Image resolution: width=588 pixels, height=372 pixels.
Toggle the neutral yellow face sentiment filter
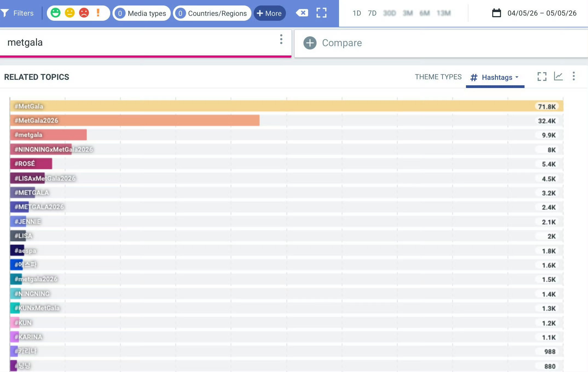(x=70, y=13)
